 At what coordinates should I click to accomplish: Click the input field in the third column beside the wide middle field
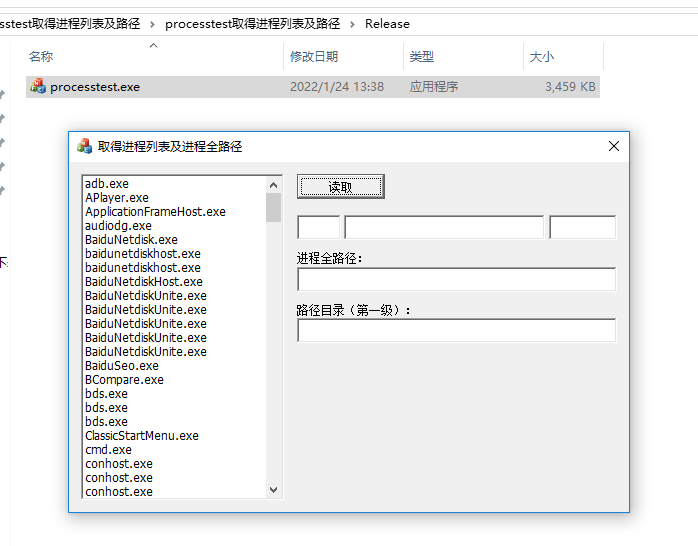click(x=583, y=227)
